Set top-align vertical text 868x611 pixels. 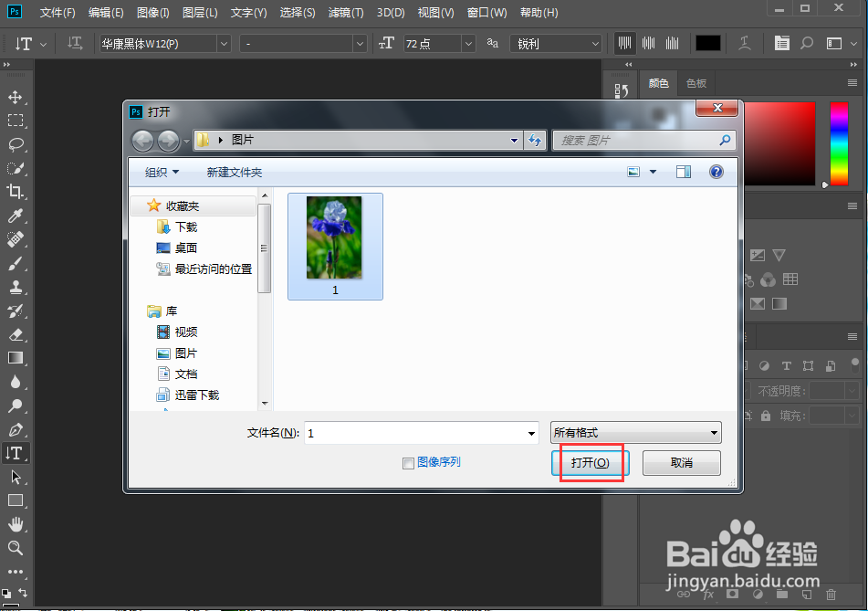pos(624,43)
